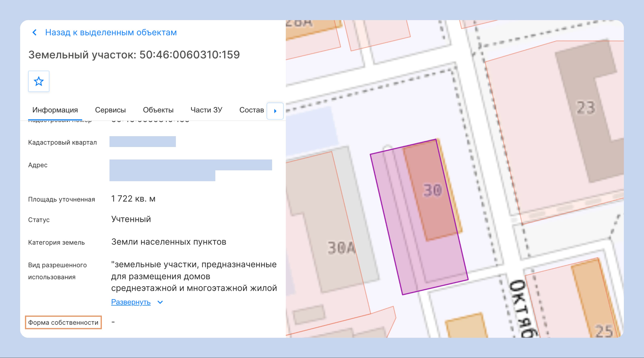
Task: Click the 1 722 кв. м area value
Action: 133,199
